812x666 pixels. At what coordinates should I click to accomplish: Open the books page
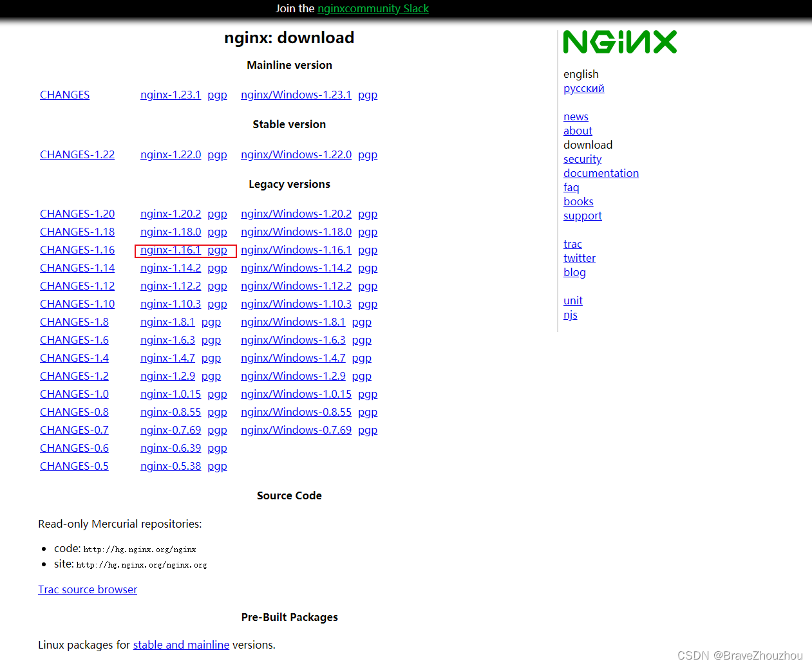click(x=578, y=201)
